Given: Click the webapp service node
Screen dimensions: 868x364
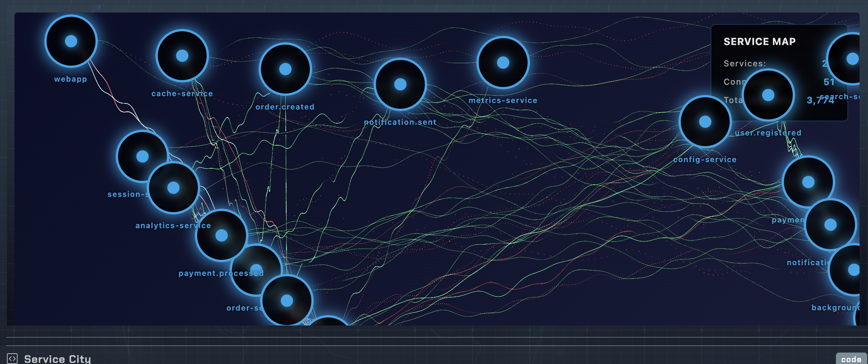Looking at the screenshot, I should [71, 41].
